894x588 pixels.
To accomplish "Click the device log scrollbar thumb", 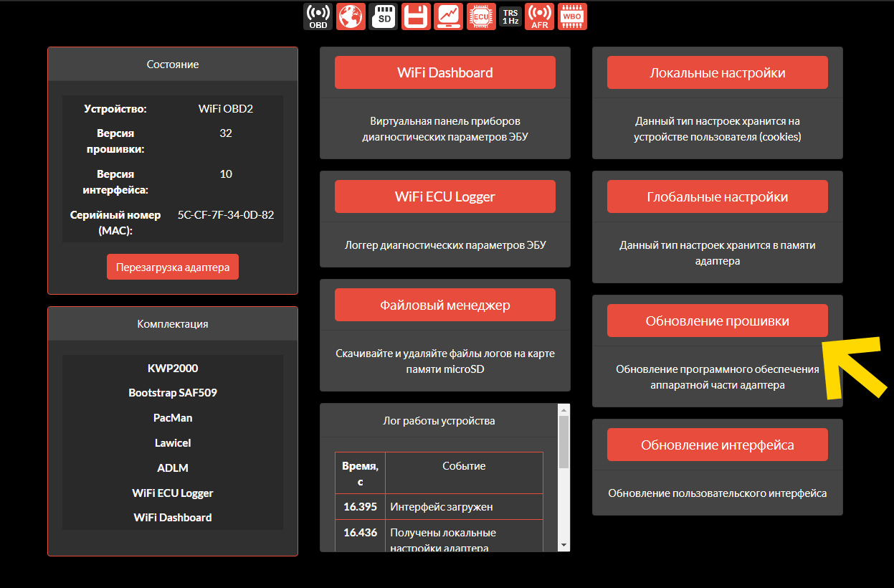I will pyautogui.click(x=563, y=442).
